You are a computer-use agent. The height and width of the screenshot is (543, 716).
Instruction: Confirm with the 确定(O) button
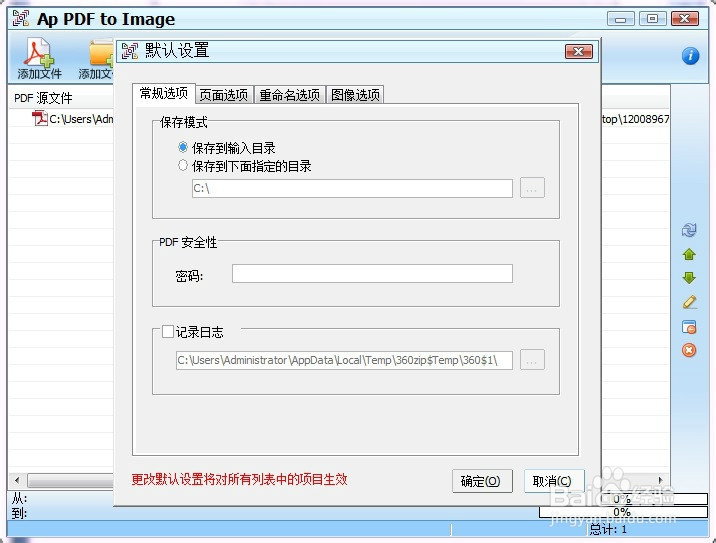coord(482,481)
